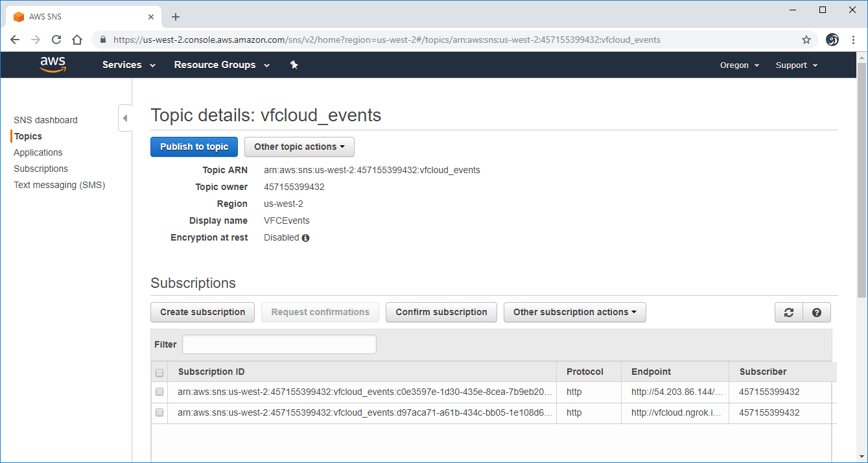Click Confirm subscription button
The height and width of the screenshot is (463, 868).
[441, 313]
